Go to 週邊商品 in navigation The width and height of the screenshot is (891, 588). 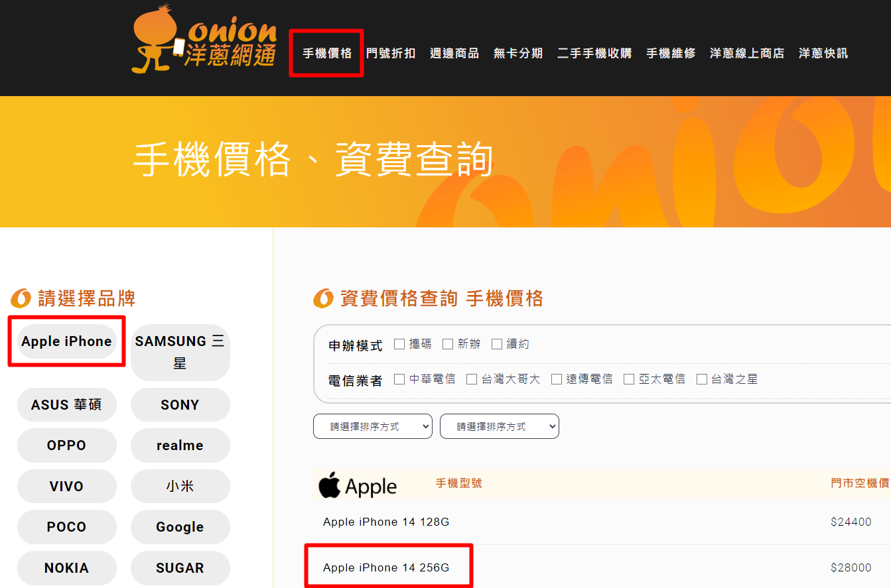coord(454,53)
